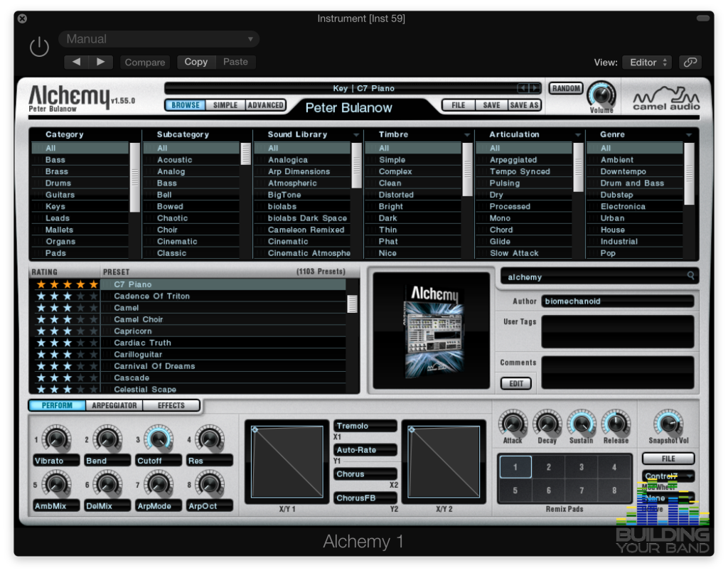Expand the Articulation column dropdown

[578, 134]
